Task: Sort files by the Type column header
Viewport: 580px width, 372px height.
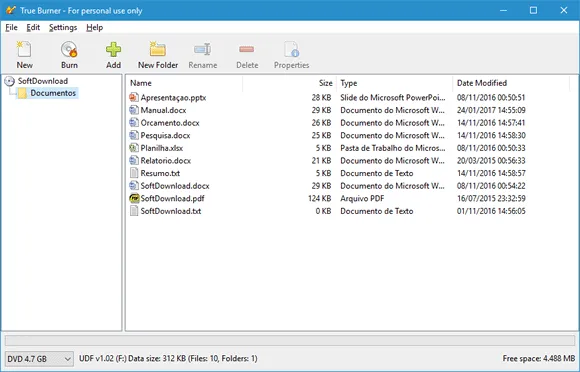Action: coord(394,83)
